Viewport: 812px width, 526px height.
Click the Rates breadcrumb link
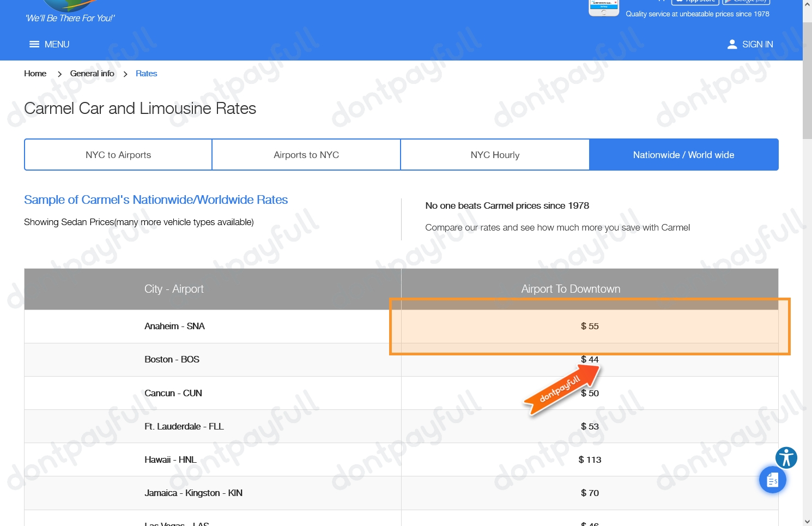click(x=146, y=74)
